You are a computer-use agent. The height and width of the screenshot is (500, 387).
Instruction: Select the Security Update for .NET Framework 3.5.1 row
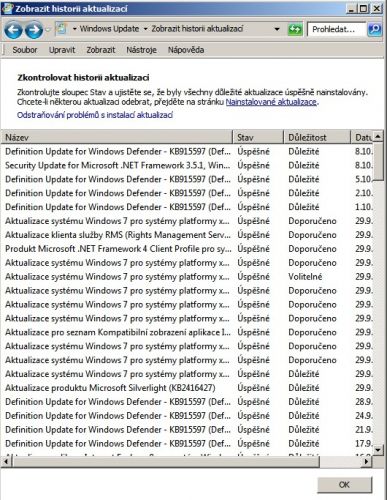pos(187,165)
